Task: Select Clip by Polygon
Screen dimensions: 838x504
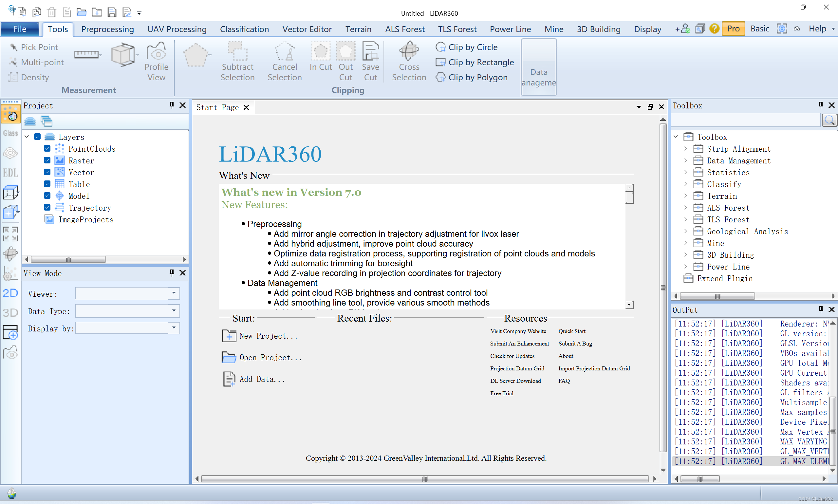Action: (x=472, y=77)
